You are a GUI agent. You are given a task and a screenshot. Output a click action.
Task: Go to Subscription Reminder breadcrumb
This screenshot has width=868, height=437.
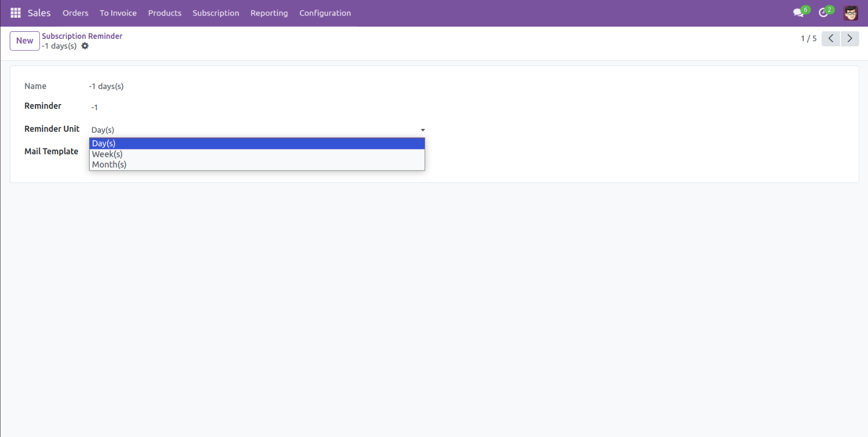82,36
